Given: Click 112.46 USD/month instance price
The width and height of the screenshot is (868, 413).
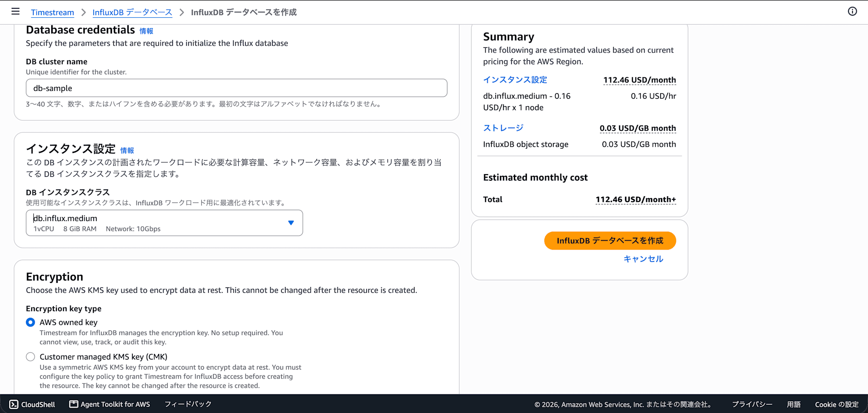Looking at the screenshot, I should point(639,80).
